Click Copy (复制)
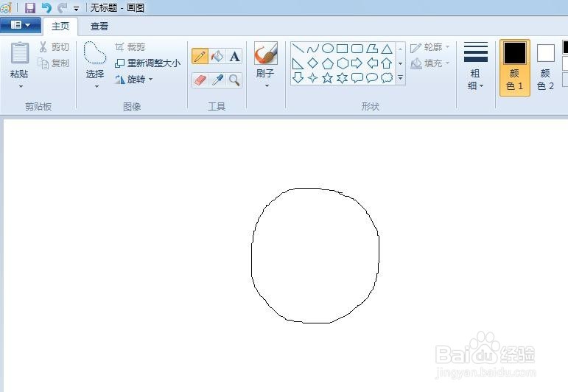 tap(54, 63)
